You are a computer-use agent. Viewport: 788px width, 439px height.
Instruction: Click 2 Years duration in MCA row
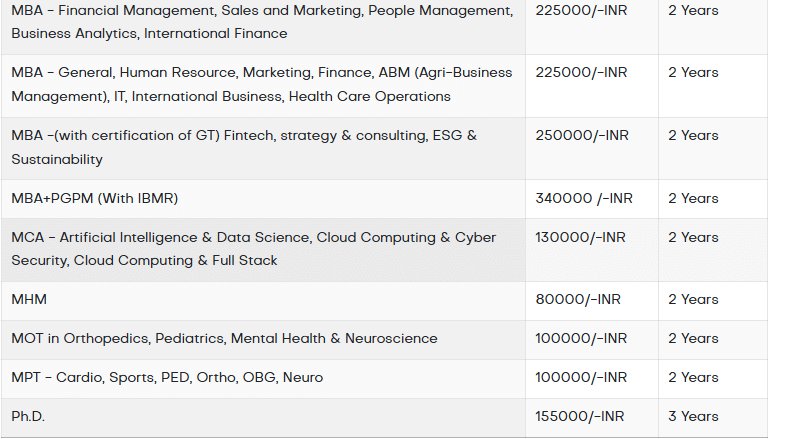[693, 237]
